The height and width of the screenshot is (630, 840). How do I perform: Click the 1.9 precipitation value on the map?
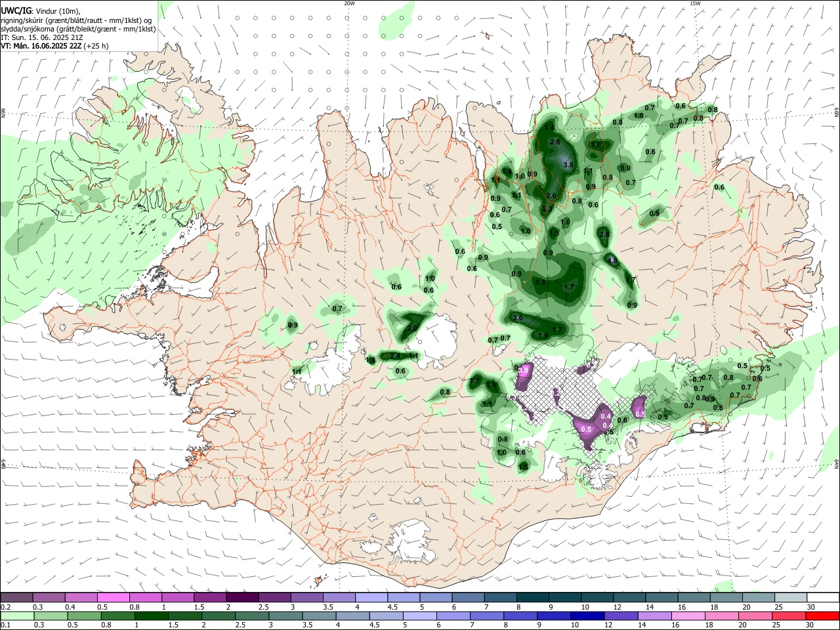543,336
